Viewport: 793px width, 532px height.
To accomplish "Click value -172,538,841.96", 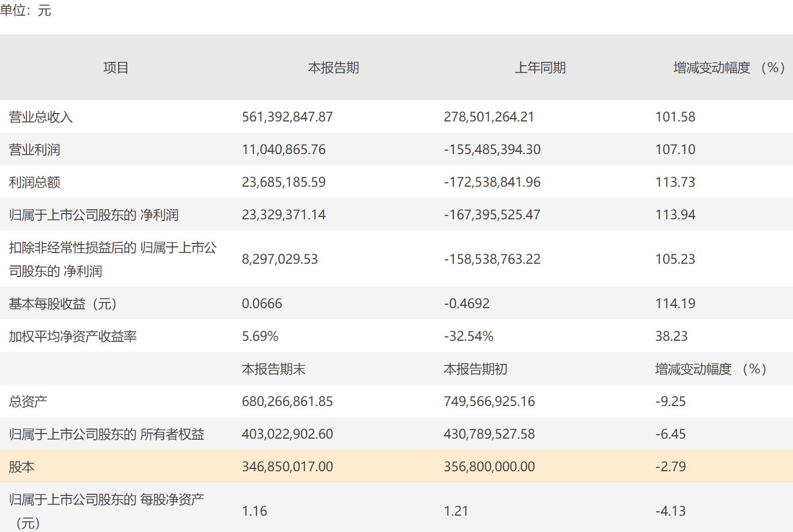I will pyautogui.click(x=492, y=182).
